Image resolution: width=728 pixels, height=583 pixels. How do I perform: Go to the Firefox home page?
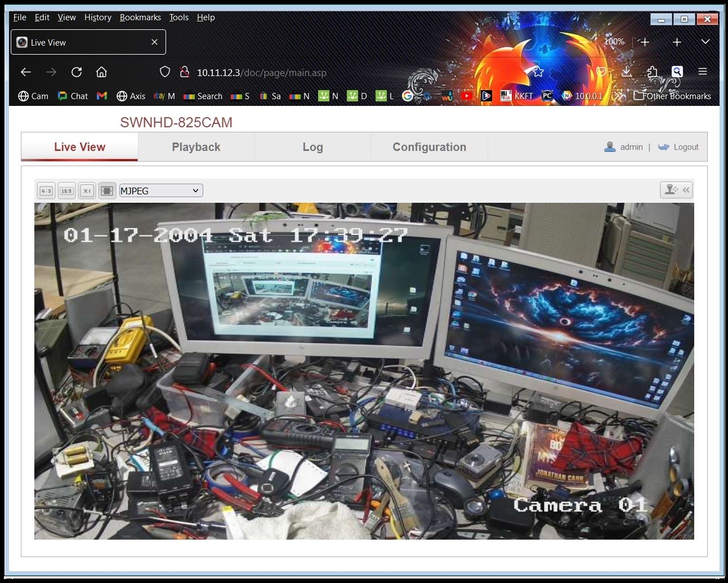(101, 72)
